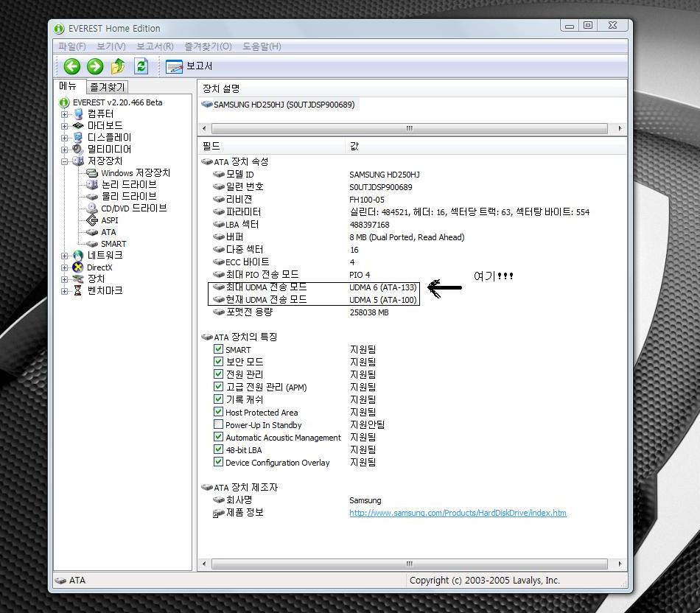Click the 네트워크 network icon

point(78,256)
